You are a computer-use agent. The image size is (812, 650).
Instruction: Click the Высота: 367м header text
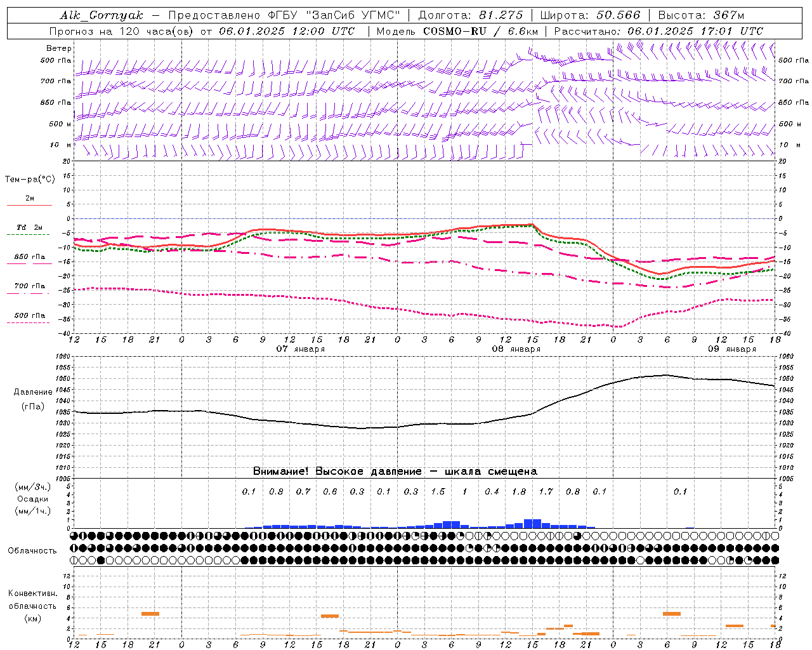click(701, 15)
